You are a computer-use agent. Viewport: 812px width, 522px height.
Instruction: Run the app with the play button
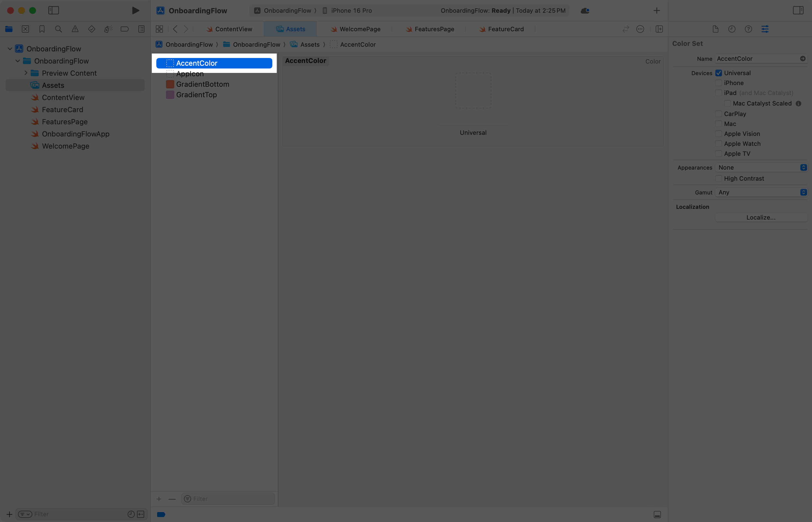(136, 10)
